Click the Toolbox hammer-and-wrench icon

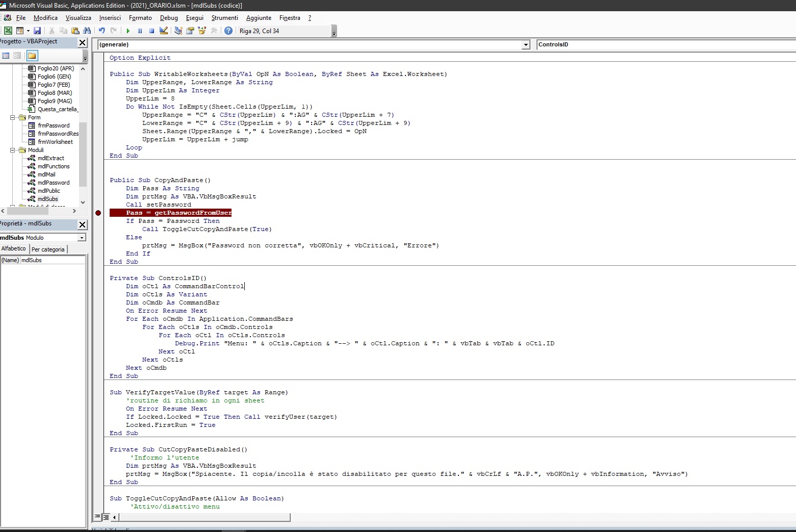click(x=214, y=31)
